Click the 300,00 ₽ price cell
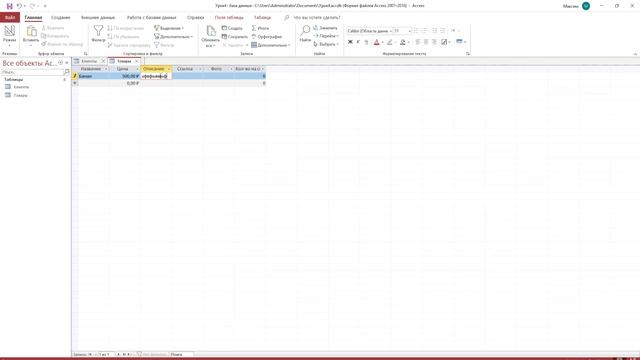Screen dimensions: 640x360 click(124, 76)
